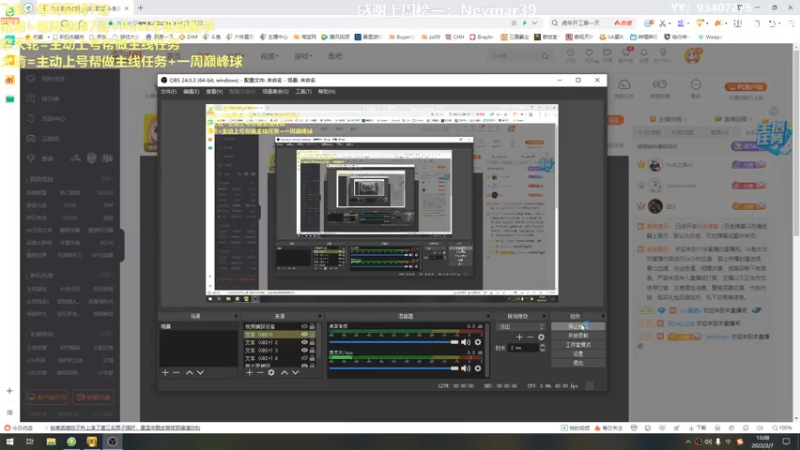Add a new scene in OBS Scenes dock

click(x=165, y=372)
